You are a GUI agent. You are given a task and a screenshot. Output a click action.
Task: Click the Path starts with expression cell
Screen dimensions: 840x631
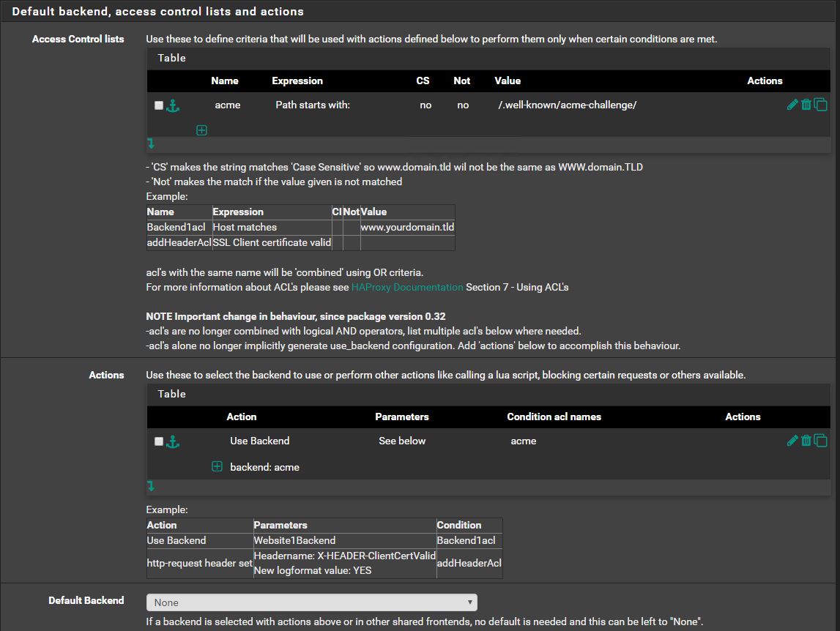pos(313,105)
